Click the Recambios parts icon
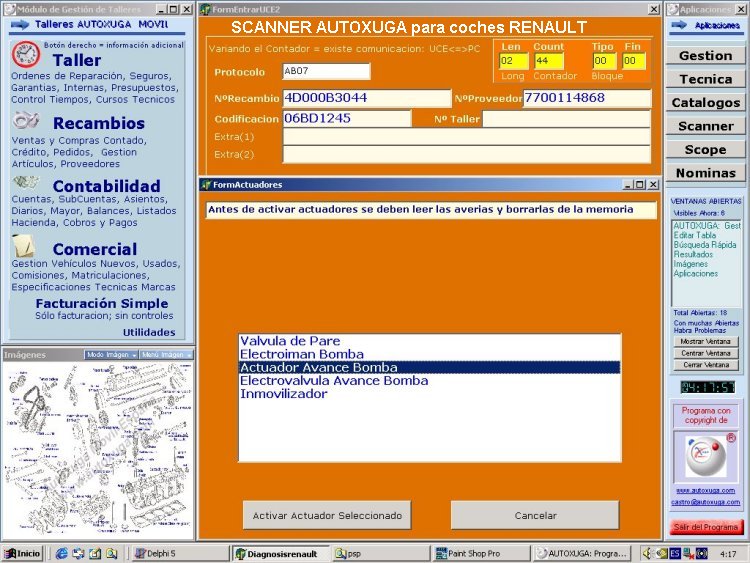 26,120
